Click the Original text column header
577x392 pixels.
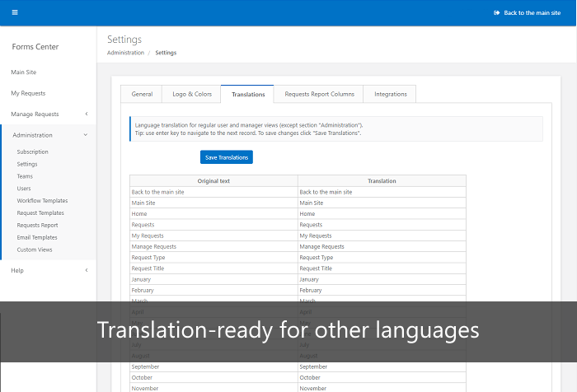(213, 181)
